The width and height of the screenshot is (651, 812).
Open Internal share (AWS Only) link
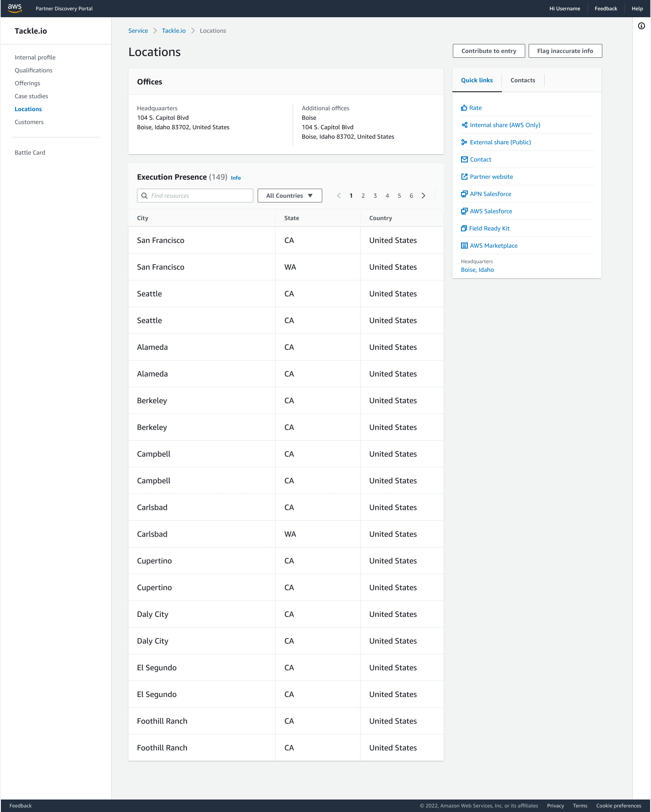coord(505,125)
